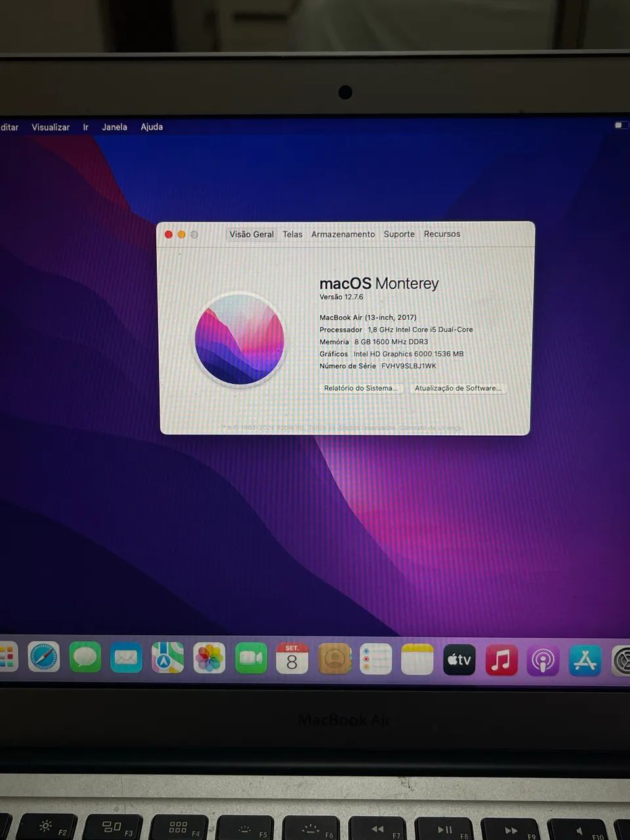Image resolution: width=630 pixels, height=840 pixels.
Task: Click MacBook Air (13-inch, 2017) text
Action: click(x=368, y=318)
